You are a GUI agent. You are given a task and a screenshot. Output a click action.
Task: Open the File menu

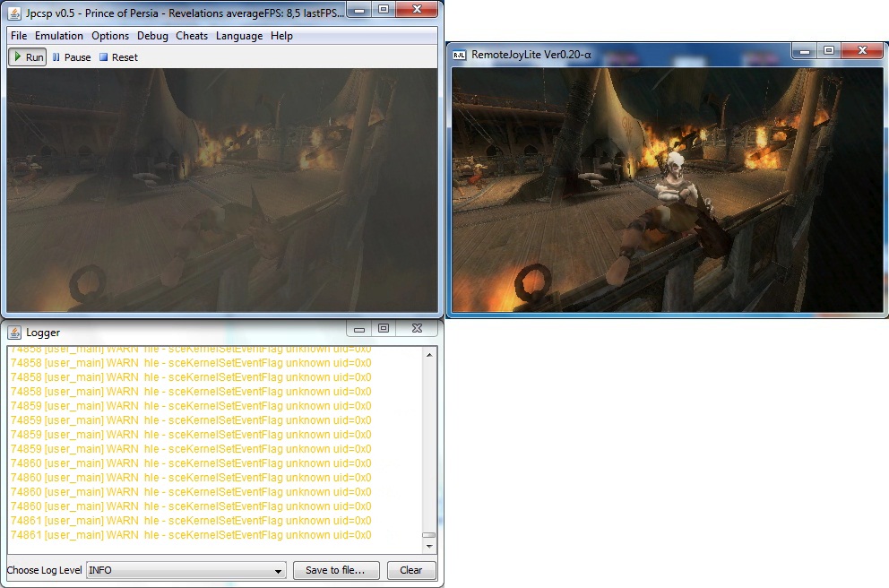19,36
